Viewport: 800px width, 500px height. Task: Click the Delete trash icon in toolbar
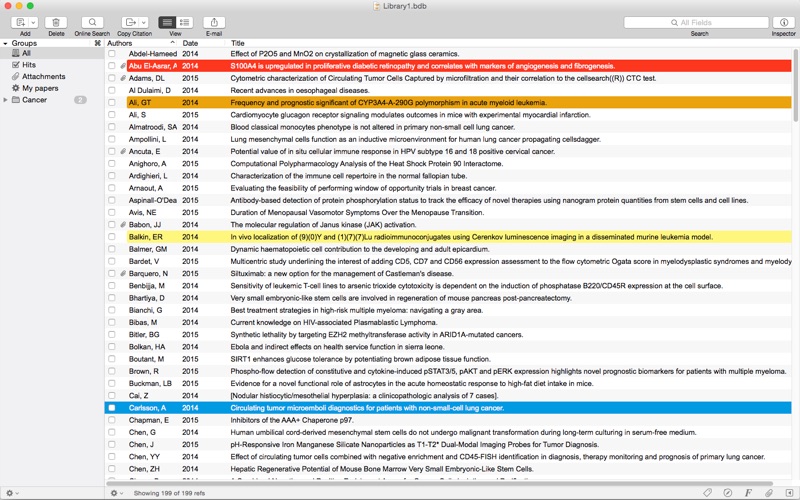(x=56, y=22)
